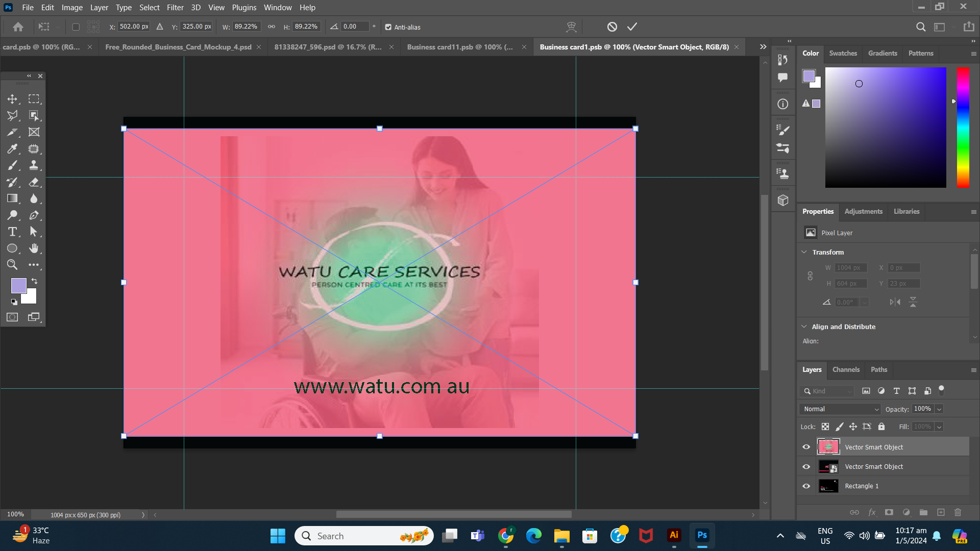Image resolution: width=980 pixels, height=551 pixels.
Task: Open Adobe Illustrator from the taskbar
Action: point(674,536)
